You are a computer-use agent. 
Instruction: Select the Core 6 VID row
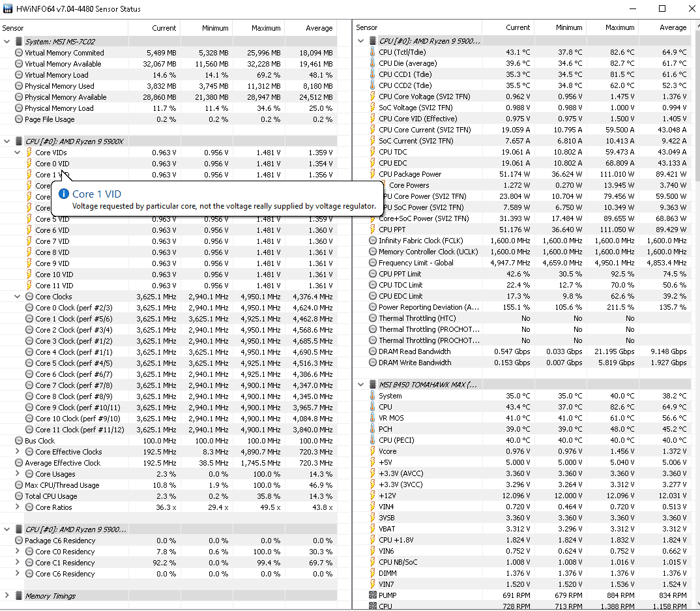coord(168,230)
